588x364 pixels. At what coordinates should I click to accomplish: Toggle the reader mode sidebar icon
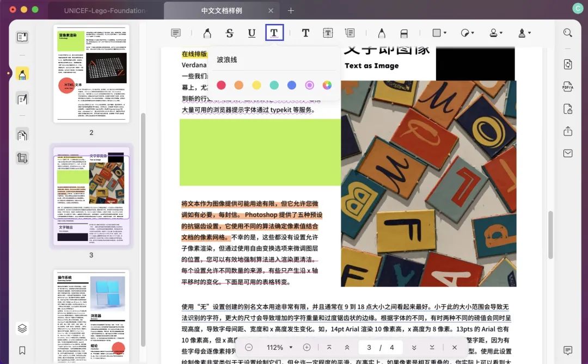(x=22, y=37)
